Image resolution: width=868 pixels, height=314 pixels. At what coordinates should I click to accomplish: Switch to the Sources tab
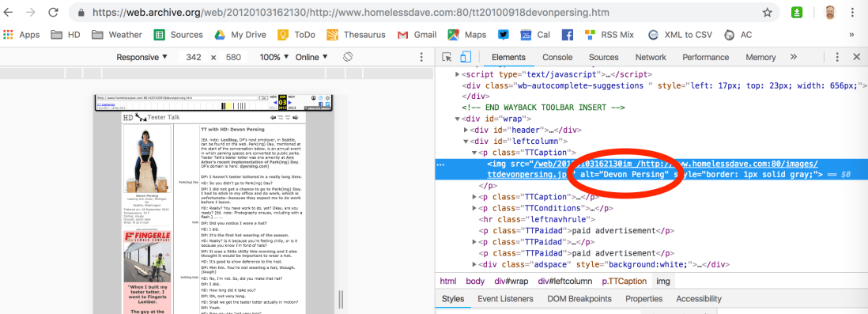click(x=603, y=57)
